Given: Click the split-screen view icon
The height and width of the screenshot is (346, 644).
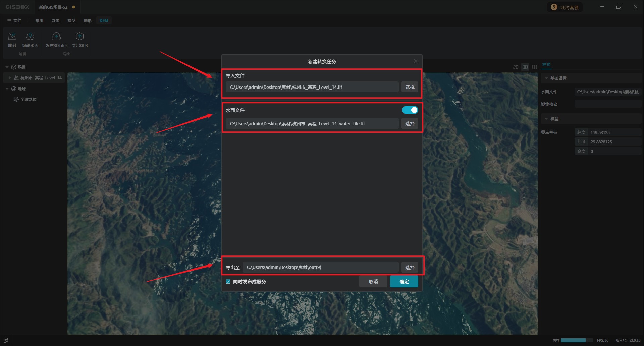Looking at the screenshot, I should click(535, 67).
